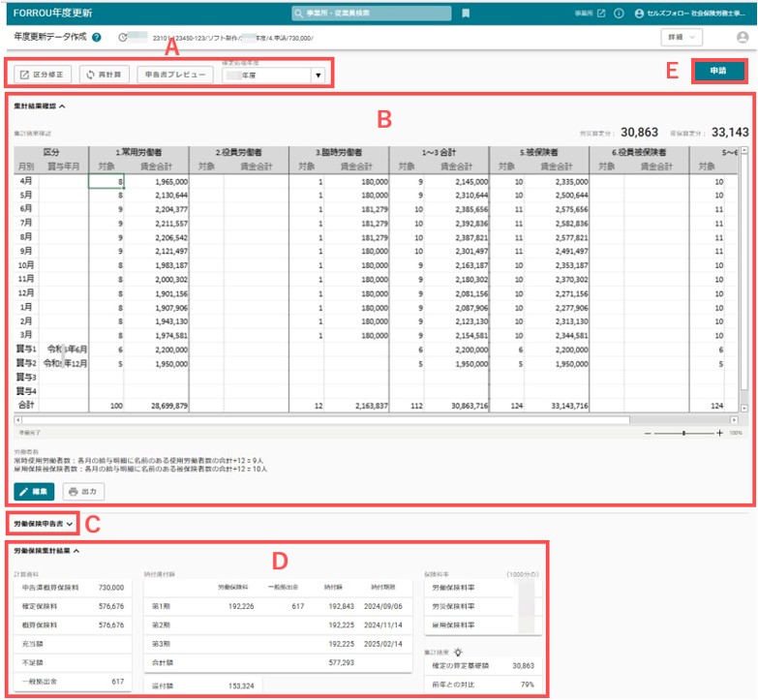Click the 一般拠出金 617 value in 計算資料

(x=118, y=682)
